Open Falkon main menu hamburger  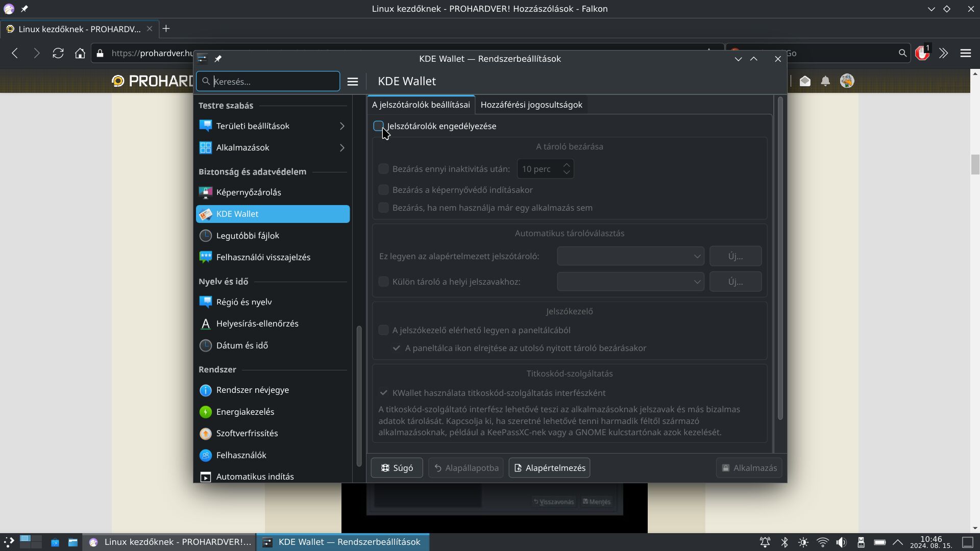tap(965, 53)
